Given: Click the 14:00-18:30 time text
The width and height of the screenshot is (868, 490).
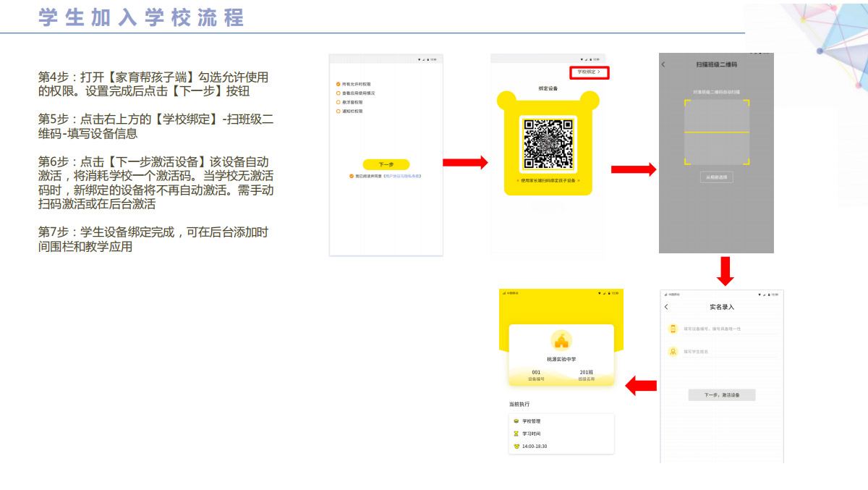Looking at the screenshot, I should (x=535, y=447).
